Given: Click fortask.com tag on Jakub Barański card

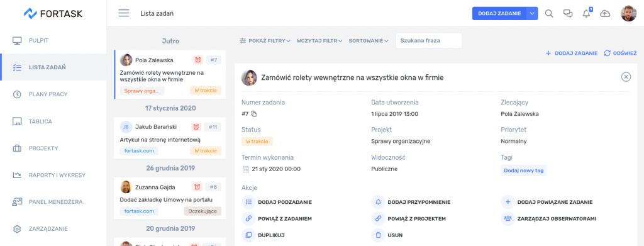Looking at the screenshot, I should 139,151.
